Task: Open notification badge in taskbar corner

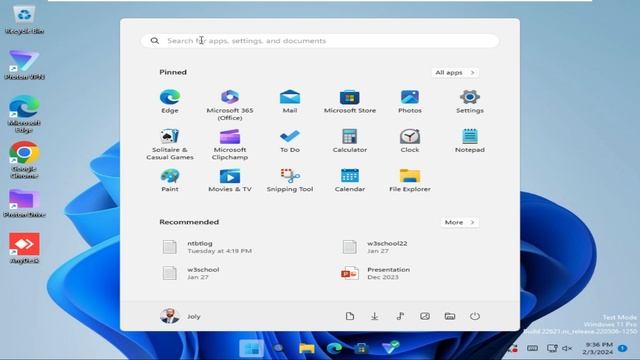Action: coord(622,348)
